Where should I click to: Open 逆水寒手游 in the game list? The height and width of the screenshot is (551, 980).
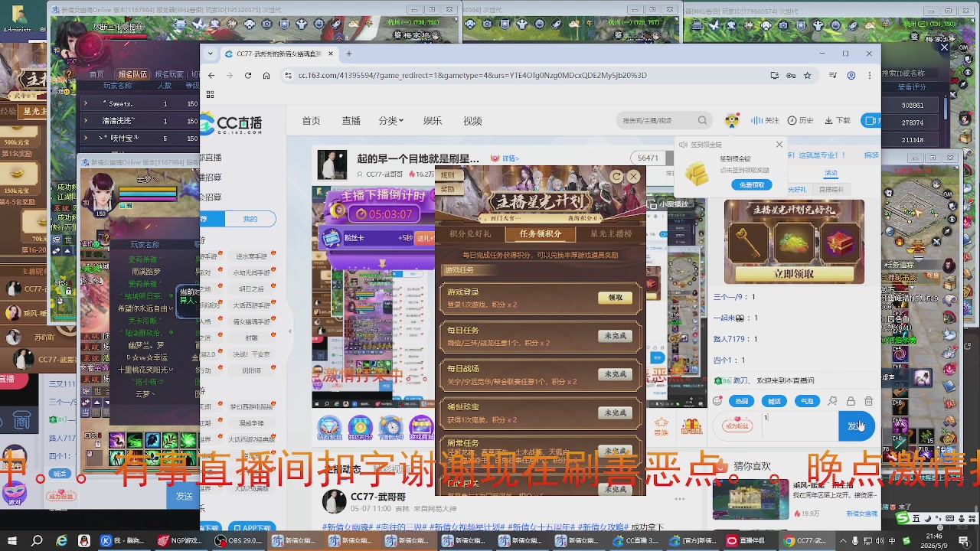coord(251,256)
